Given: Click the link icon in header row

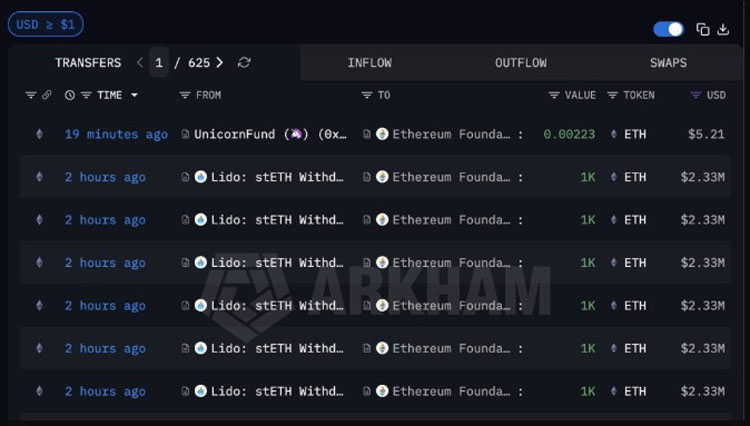Looking at the screenshot, I should (46, 95).
